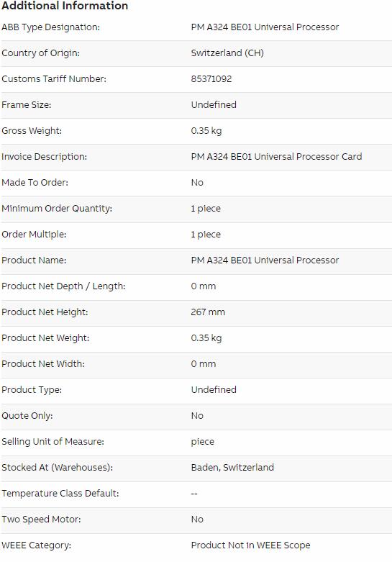The image size is (392, 562).
Task: Click the Product Net Weight label
Action: tap(45, 338)
